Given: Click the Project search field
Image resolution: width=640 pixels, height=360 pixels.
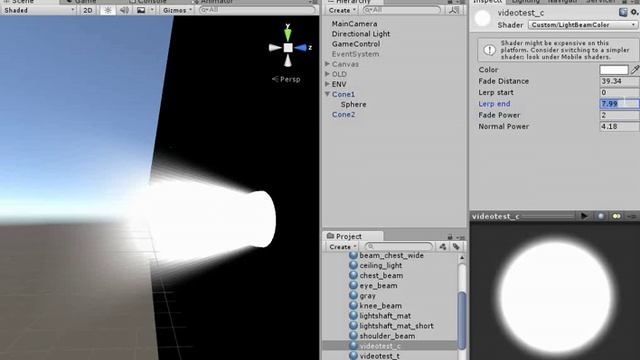Looking at the screenshot, I should tap(399, 247).
